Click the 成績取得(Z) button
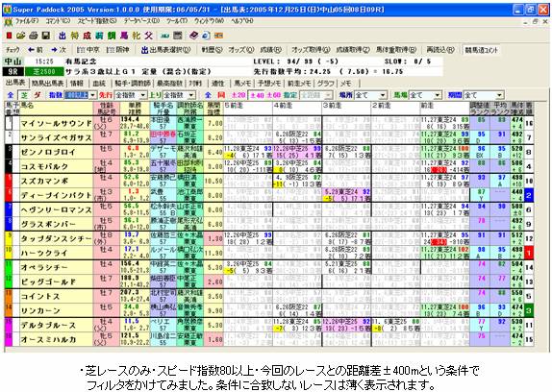The width and height of the screenshot is (552, 392). click(353, 50)
